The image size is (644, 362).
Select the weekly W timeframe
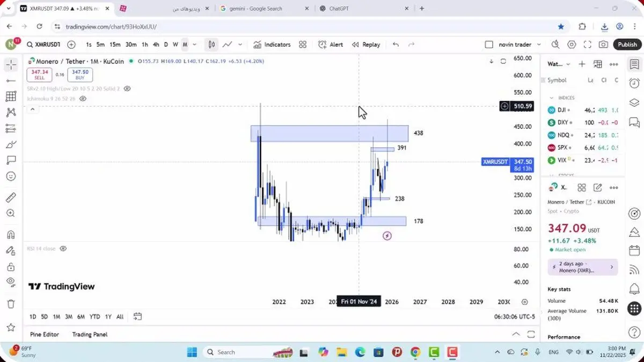175,45
